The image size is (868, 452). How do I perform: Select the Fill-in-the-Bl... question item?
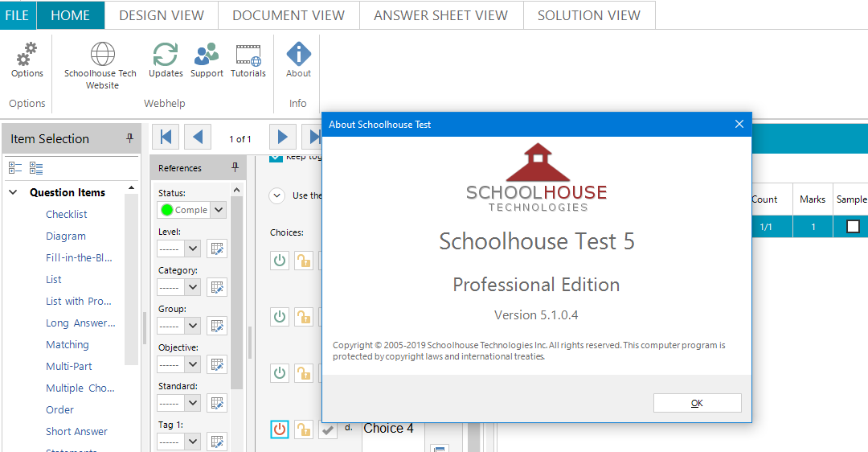click(79, 257)
